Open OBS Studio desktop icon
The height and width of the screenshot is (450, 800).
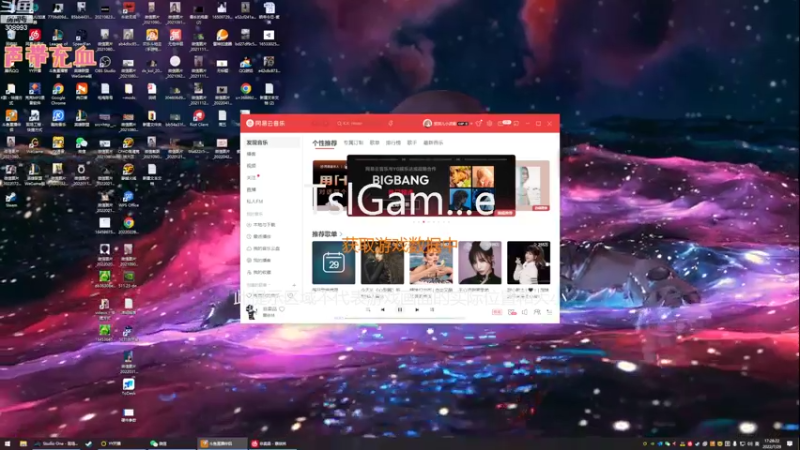pos(105,65)
